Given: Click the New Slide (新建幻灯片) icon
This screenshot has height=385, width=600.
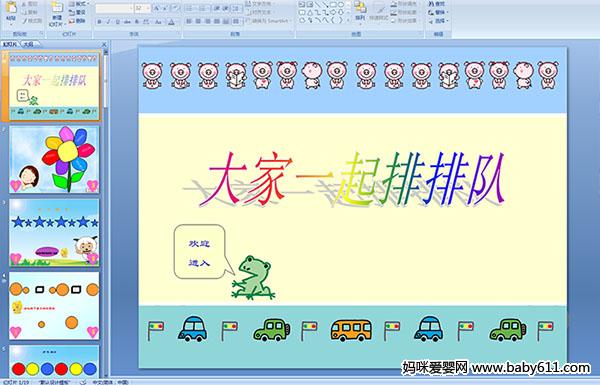Looking at the screenshot, I should (x=57, y=8).
